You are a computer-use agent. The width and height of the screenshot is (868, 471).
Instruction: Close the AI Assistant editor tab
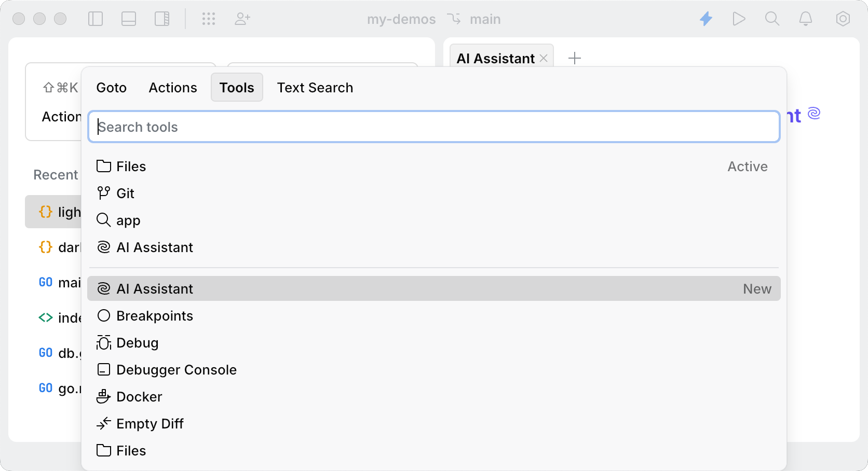click(543, 58)
